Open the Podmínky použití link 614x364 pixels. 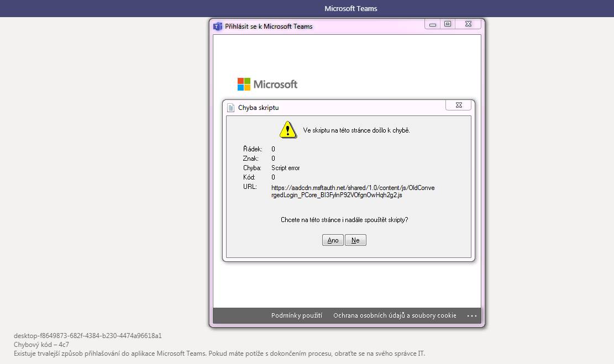point(296,315)
